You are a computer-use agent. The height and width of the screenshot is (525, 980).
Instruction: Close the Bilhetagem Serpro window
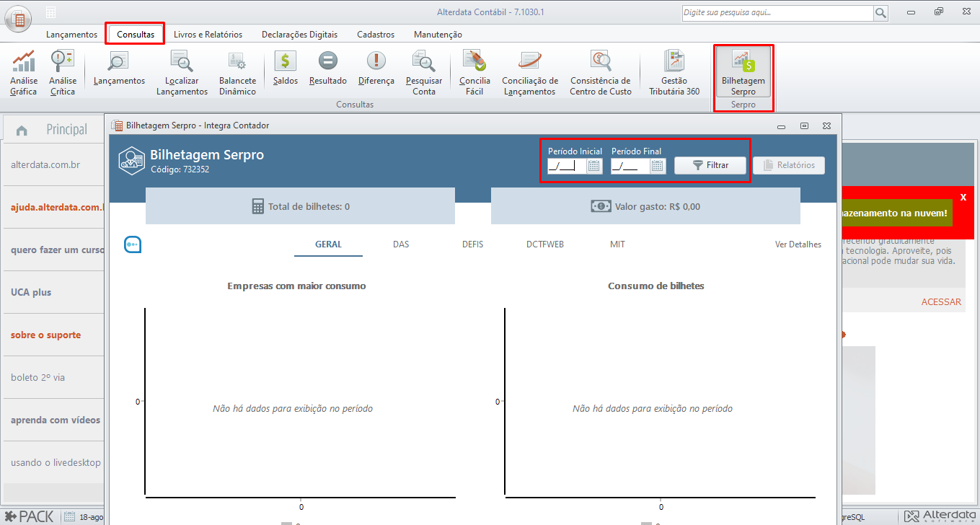click(x=826, y=125)
